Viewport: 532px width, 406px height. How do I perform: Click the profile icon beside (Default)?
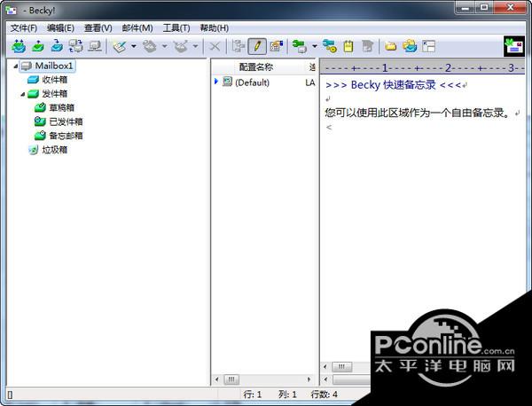point(227,82)
